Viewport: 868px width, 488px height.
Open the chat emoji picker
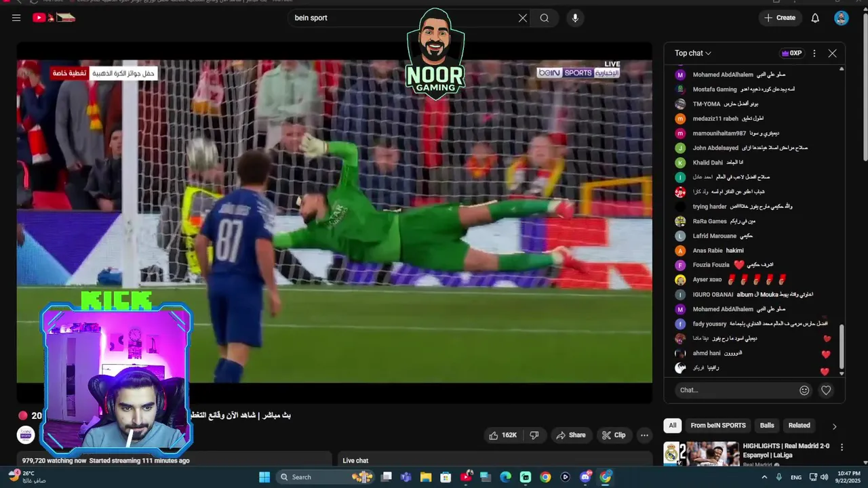(804, 390)
